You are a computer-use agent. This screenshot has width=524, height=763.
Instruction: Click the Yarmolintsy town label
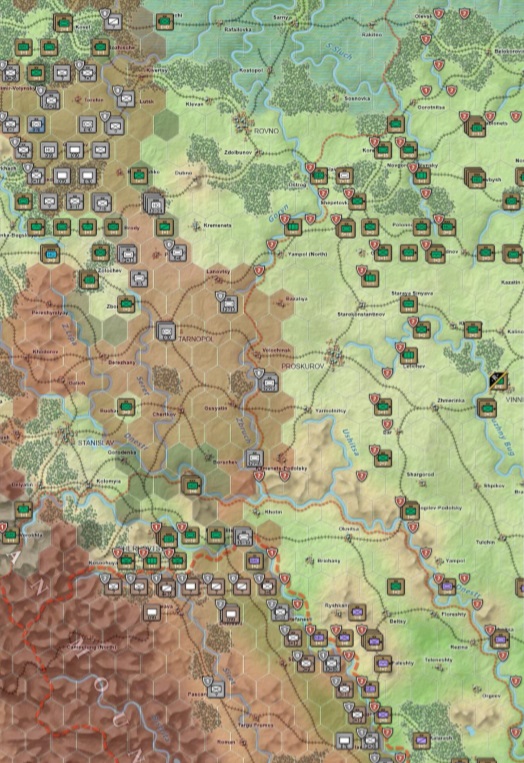click(x=330, y=411)
